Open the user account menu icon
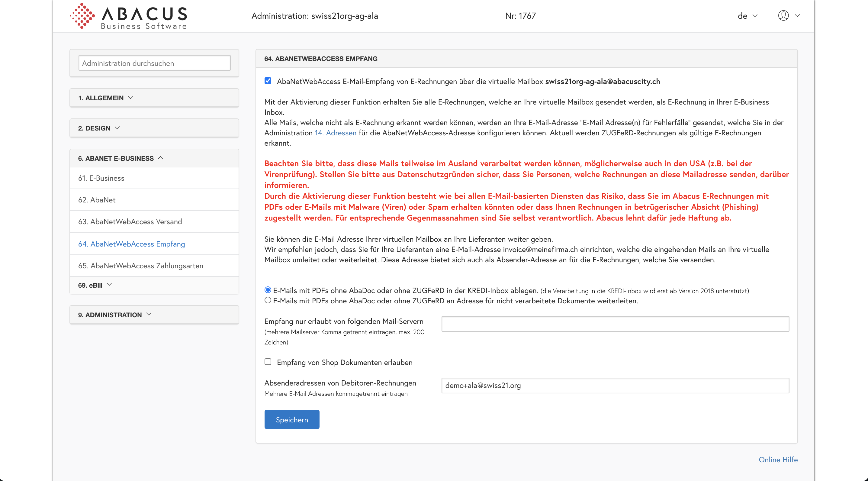The width and height of the screenshot is (868, 481). (784, 15)
